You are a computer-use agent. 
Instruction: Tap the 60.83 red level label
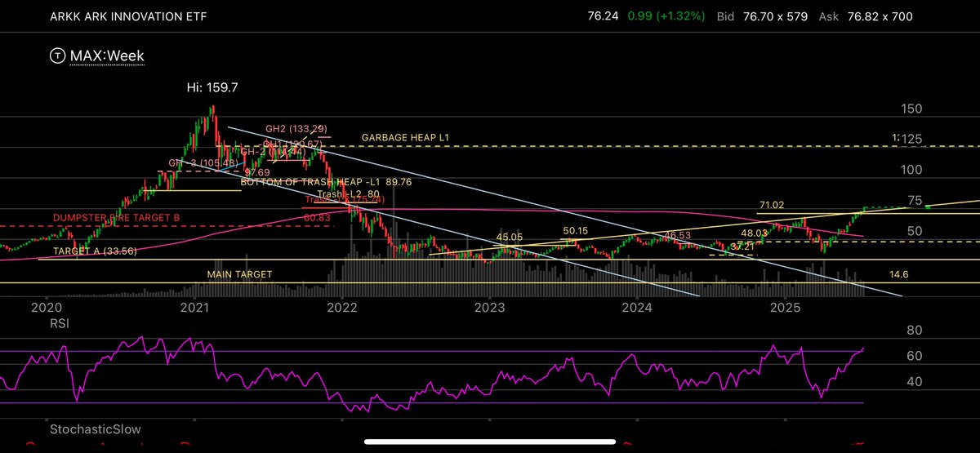coord(315,218)
